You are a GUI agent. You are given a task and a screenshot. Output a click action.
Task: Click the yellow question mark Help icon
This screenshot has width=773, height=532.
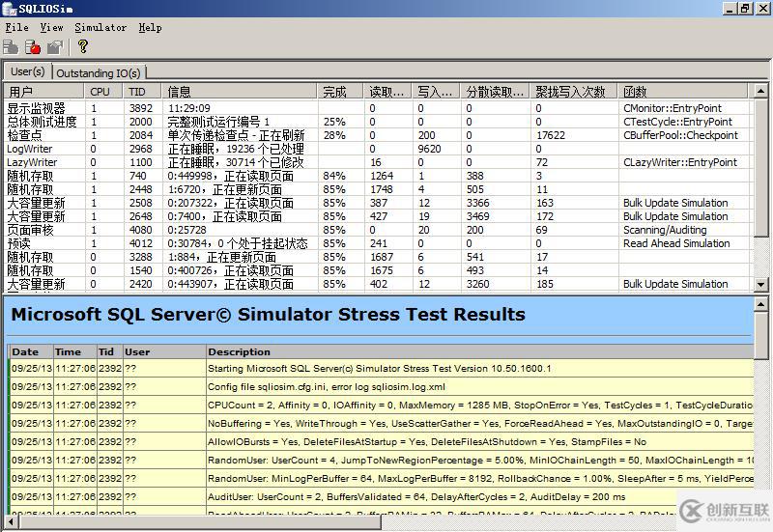click(x=83, y=46)
